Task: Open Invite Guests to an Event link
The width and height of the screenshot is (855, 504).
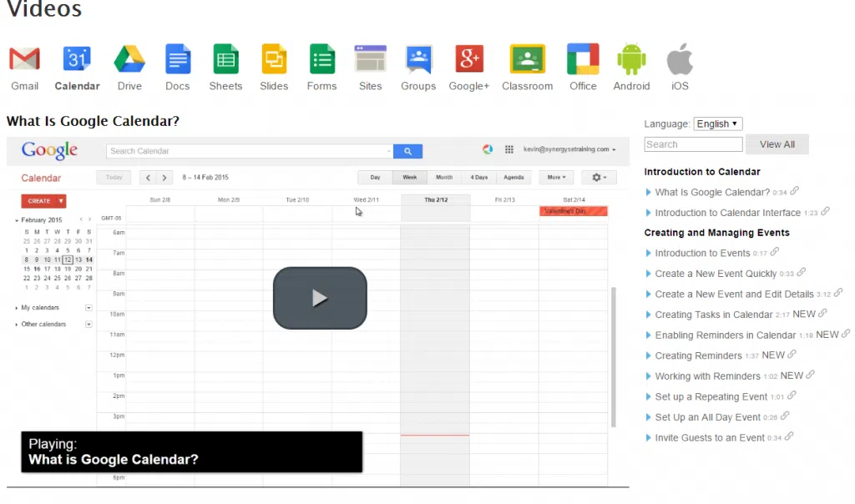Action: click(x=710, y=437)
